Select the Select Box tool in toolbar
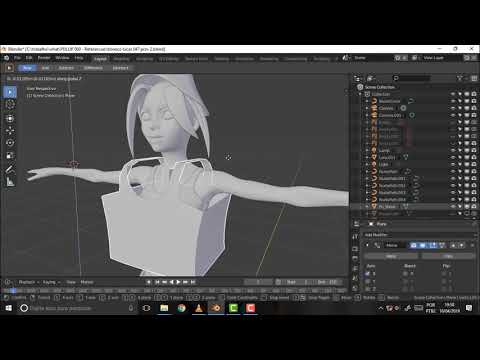 click(10, 92)
